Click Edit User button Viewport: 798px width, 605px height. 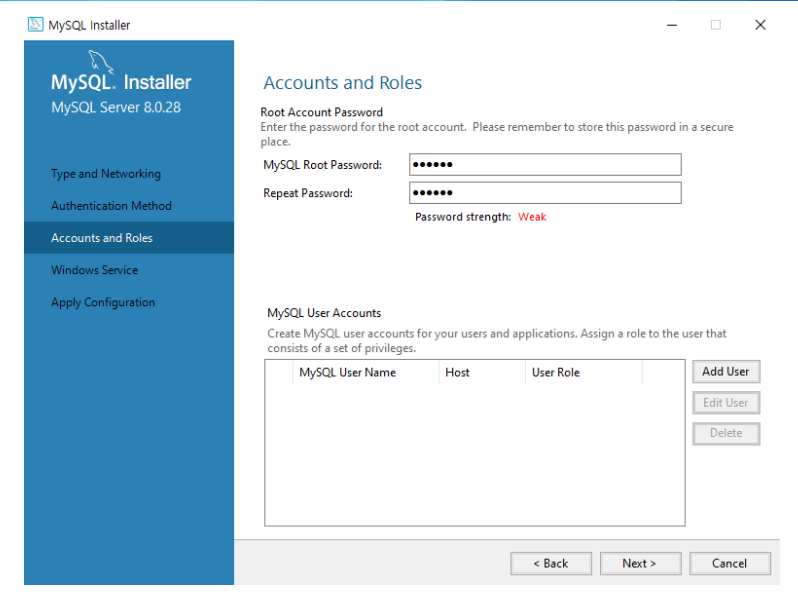(726, 402)
